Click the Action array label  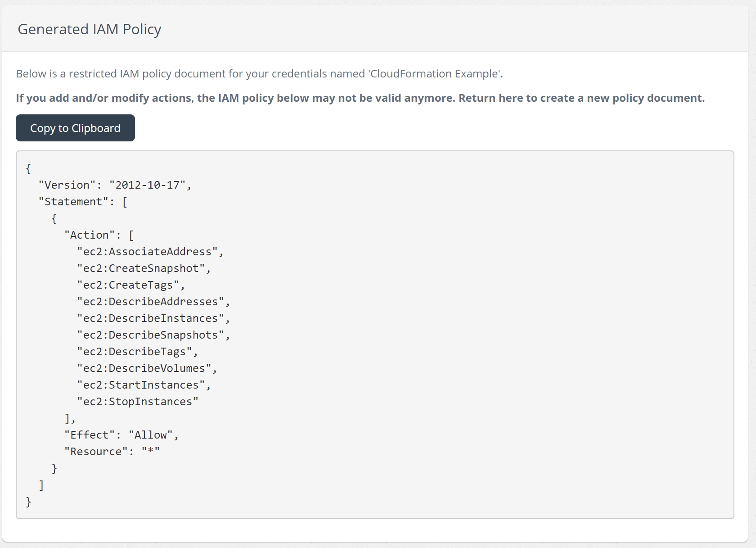coord(100,235)
